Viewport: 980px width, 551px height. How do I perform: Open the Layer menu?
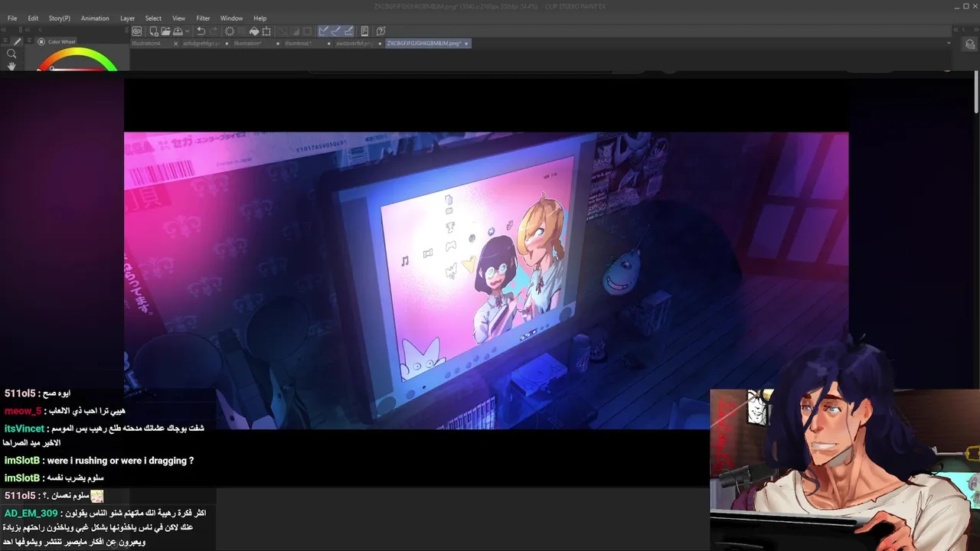click(x=127, y=18)
